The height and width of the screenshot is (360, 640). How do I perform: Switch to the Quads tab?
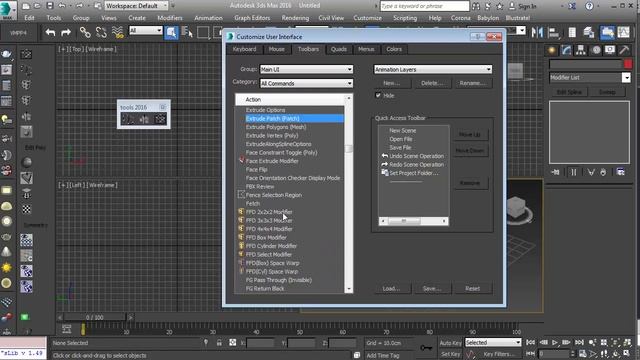pyautogui.click(x=338, y=49)
